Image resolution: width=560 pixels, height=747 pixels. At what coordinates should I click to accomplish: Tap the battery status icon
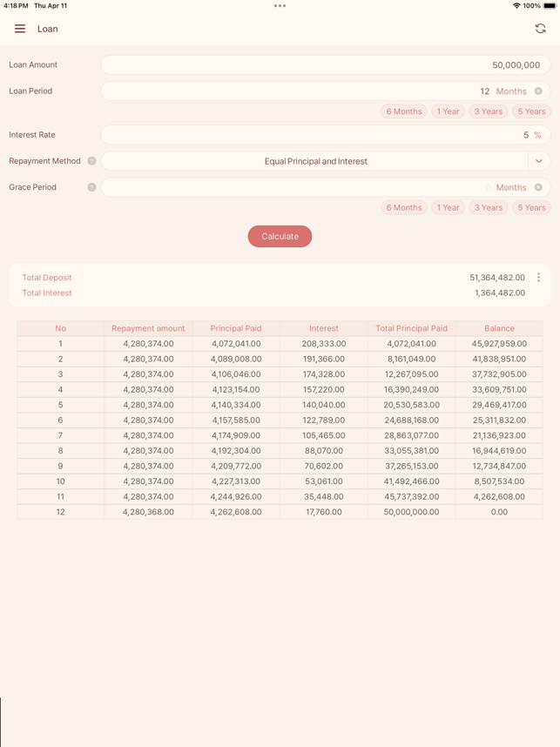click(550, 6)
